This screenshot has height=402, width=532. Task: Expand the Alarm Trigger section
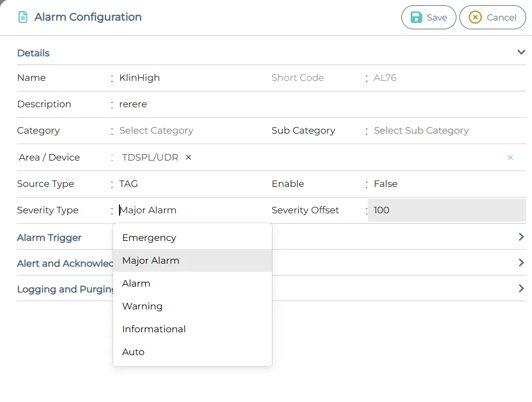[x=521, y=237]
